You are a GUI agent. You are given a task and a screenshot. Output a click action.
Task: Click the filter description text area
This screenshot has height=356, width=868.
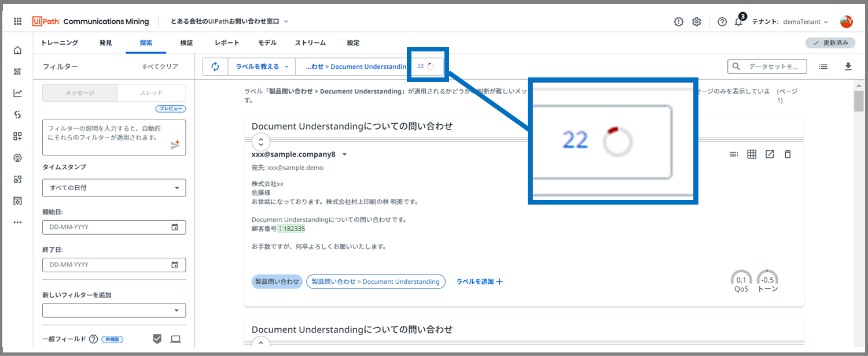pos(114,137)
